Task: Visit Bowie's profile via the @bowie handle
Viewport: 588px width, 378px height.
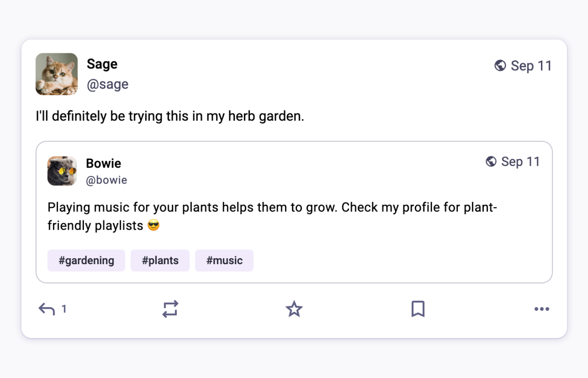Action: coord(106,180)
